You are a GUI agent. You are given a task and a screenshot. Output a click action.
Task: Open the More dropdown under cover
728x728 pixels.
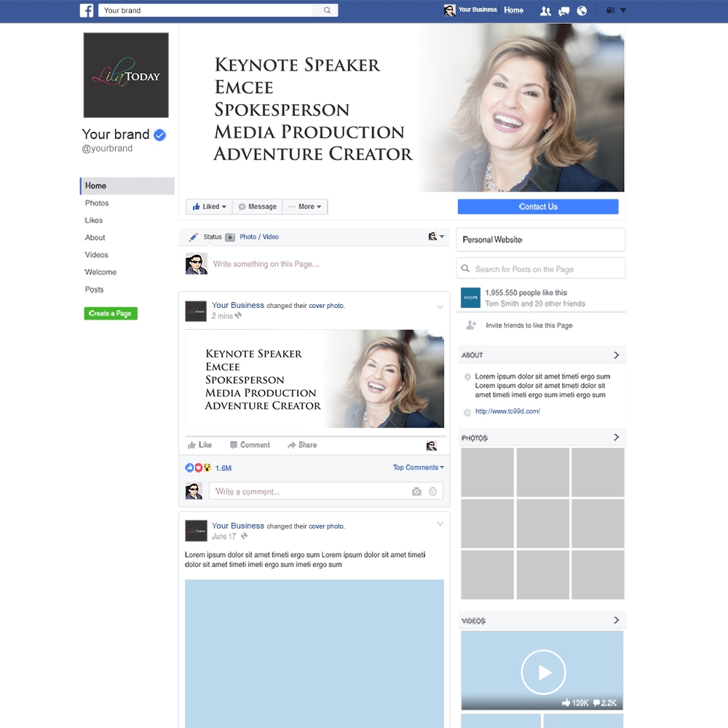click(x=305, y=207)
